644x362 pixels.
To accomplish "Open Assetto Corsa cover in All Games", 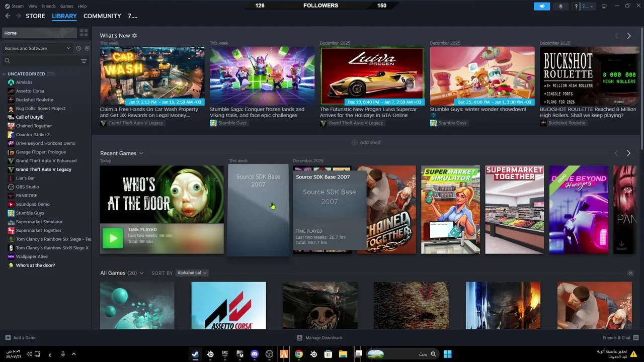I will coord(228,306).
